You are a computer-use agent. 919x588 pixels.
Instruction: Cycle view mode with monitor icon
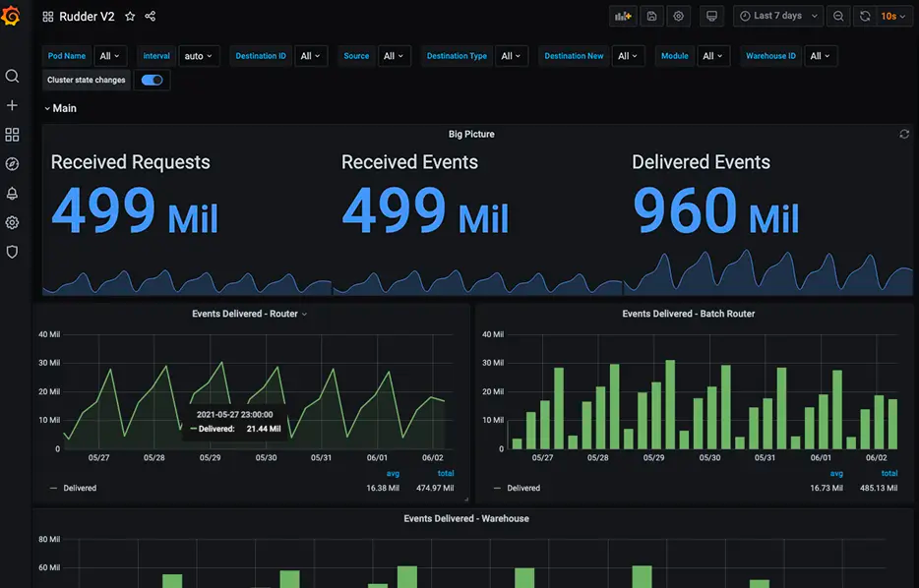[711, 17]
